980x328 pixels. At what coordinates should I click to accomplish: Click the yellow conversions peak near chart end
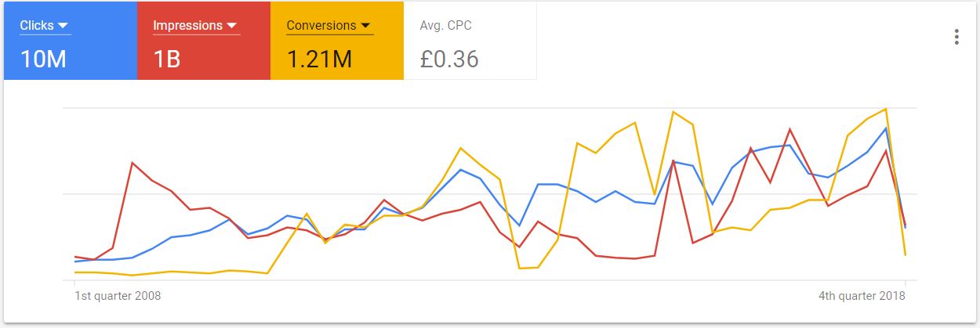886,109
